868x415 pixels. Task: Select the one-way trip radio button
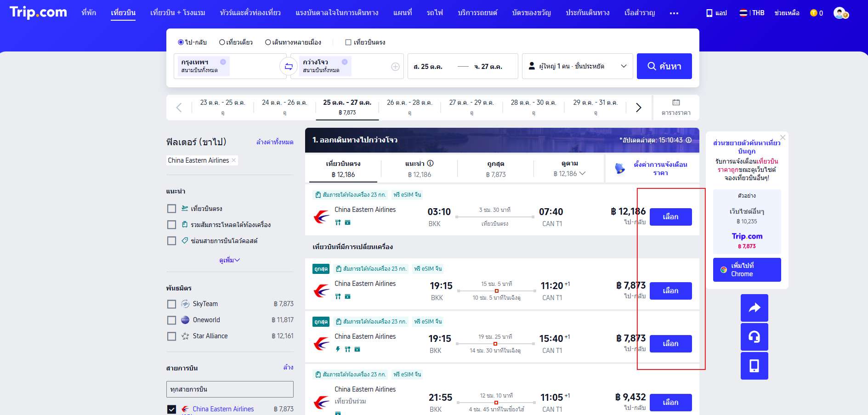222,42
